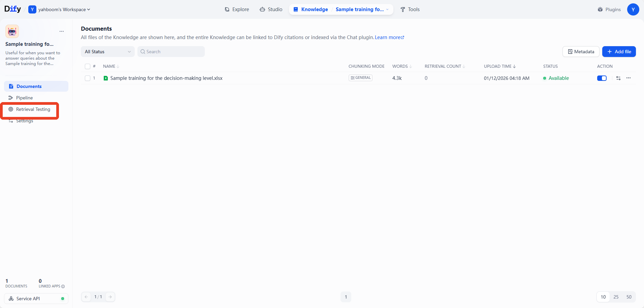Open the Service API button
644x308 pixels.
(36, 299)
